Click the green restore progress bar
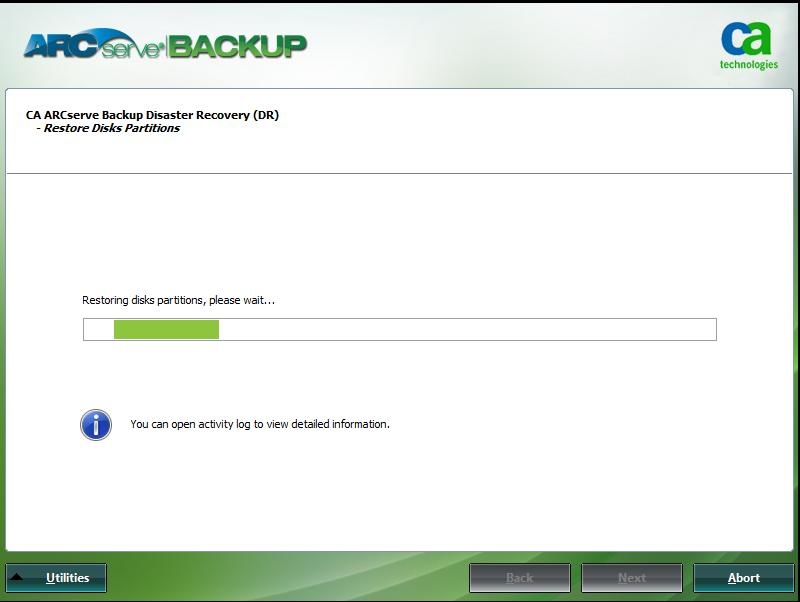Screen dimensions: 800x602 point(399,329)
